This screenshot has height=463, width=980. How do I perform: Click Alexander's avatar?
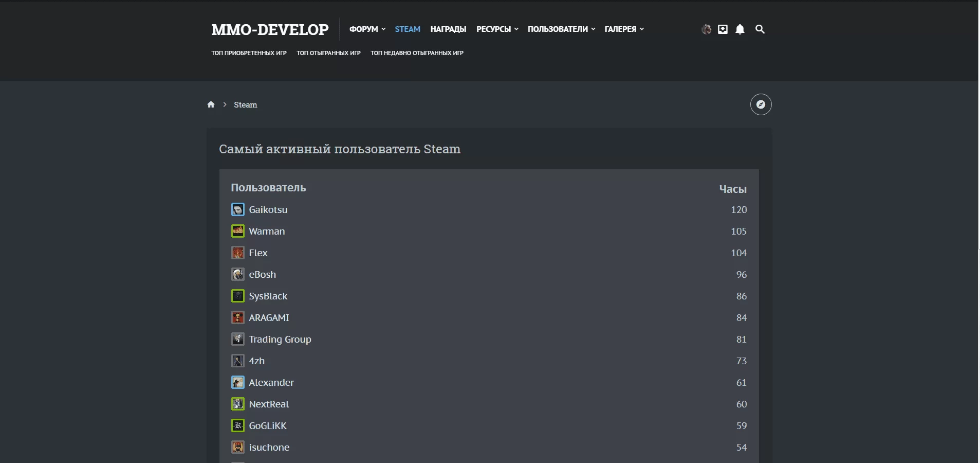[238, 382]
